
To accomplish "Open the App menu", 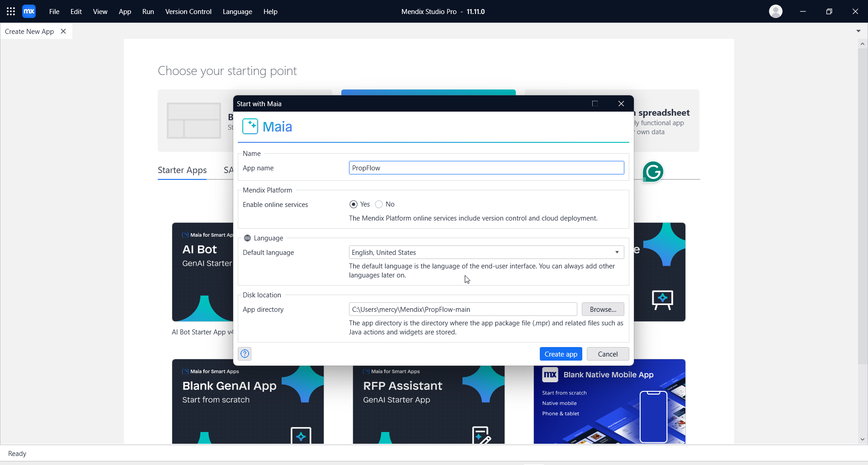I will click(x=125, y=11).
